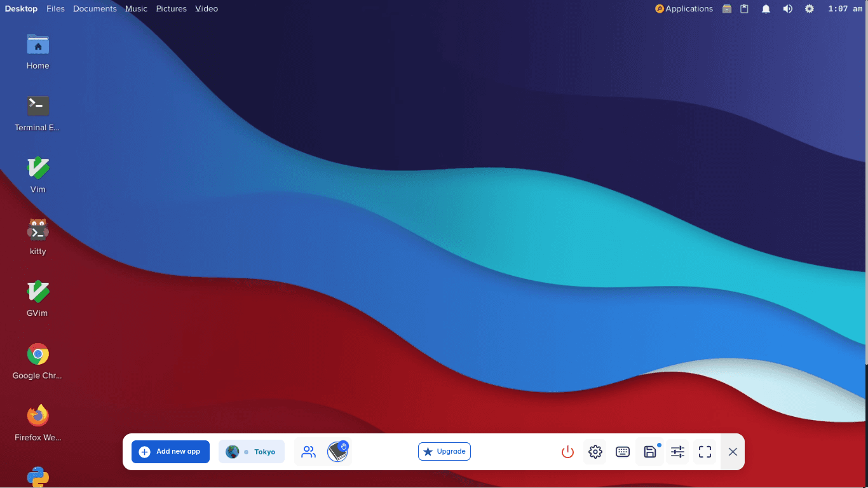Click the red power icon

[x=567, y=452]
